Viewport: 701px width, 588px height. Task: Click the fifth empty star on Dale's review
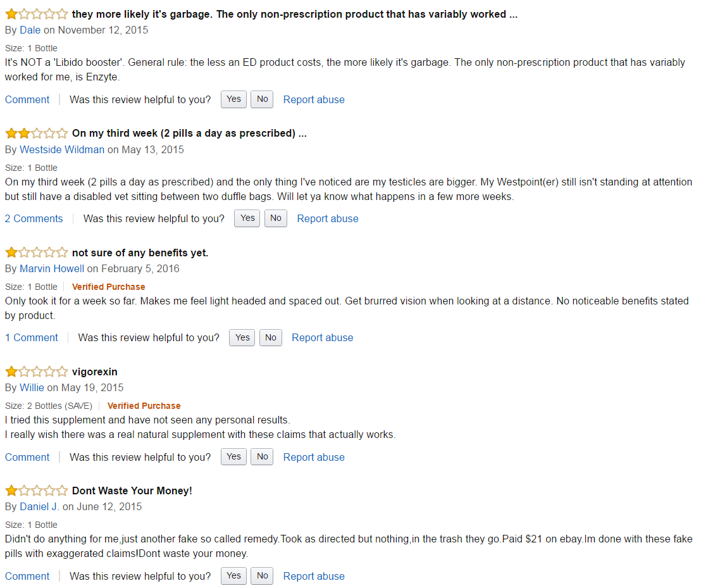tap(62, 13)
